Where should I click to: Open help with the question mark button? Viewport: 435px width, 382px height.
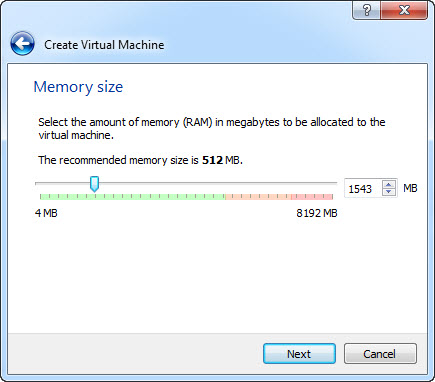point(366,10)
